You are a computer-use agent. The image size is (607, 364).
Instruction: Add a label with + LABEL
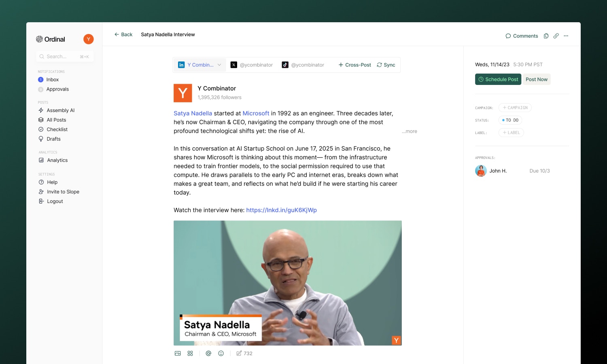coord(511,133)
